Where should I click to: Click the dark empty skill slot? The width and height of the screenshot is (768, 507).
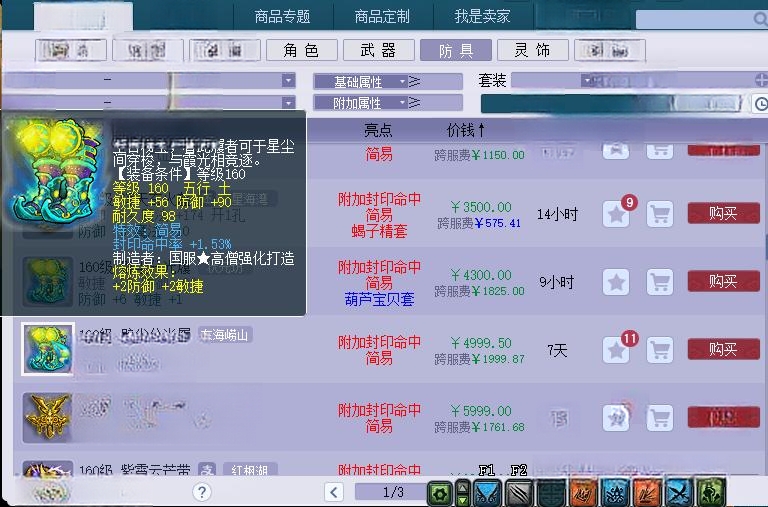tap(551, 492)
